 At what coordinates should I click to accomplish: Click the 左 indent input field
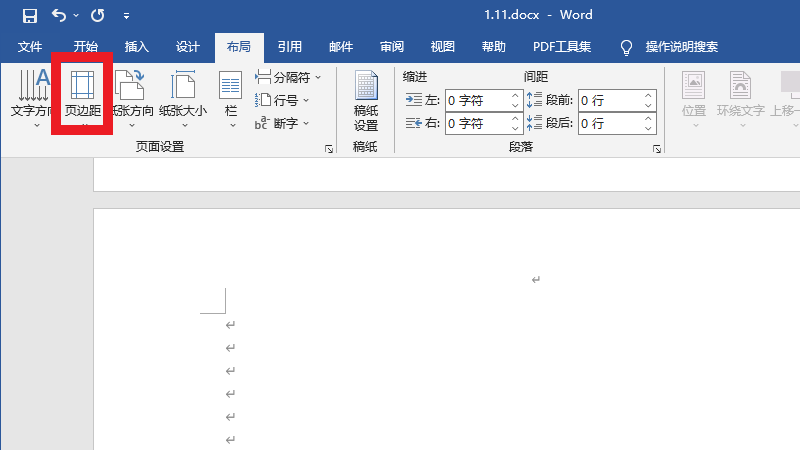477,100
